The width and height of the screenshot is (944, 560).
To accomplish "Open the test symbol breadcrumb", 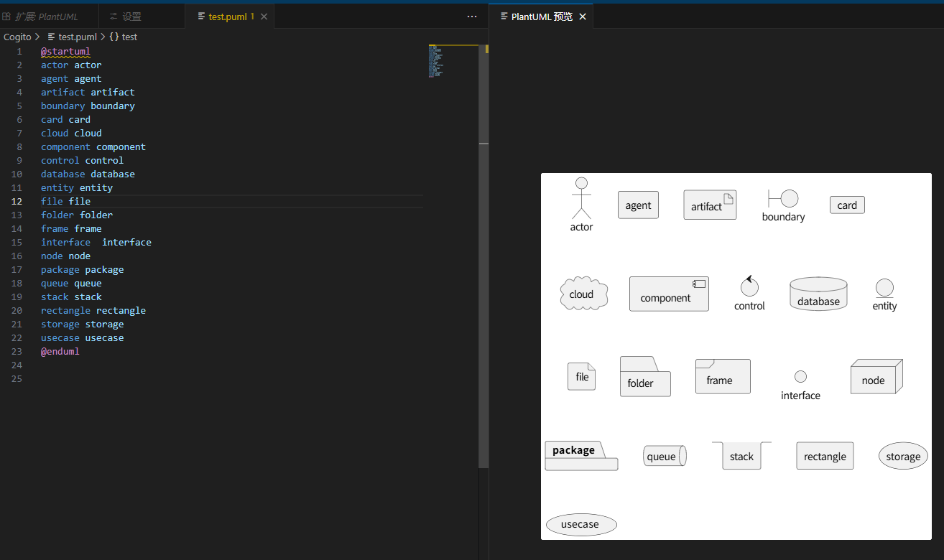I will pos(123,37).
